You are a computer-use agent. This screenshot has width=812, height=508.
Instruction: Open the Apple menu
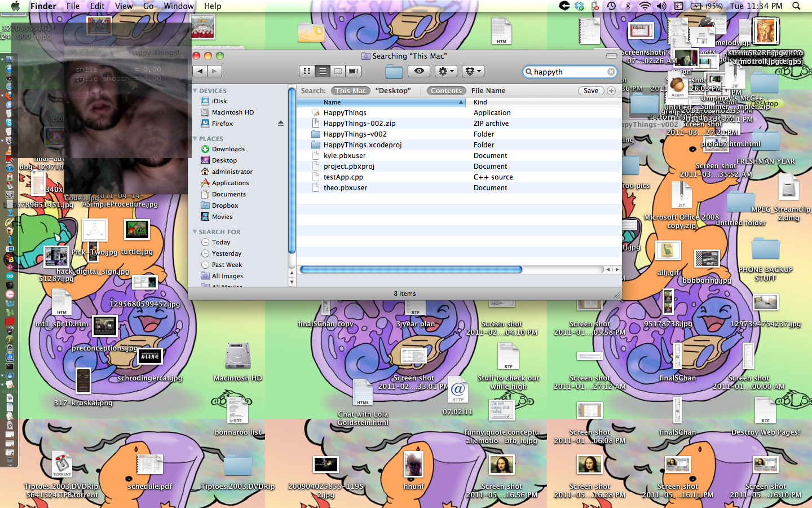(x=15, y=6)
